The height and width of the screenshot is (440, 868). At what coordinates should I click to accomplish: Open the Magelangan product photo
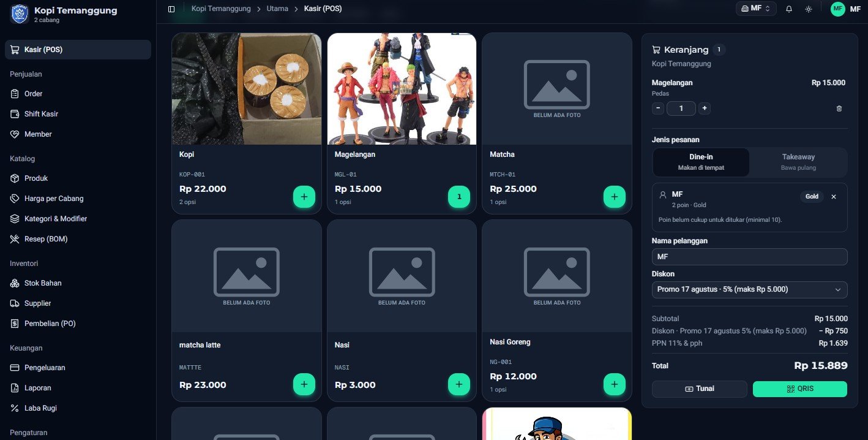[402, 89]
